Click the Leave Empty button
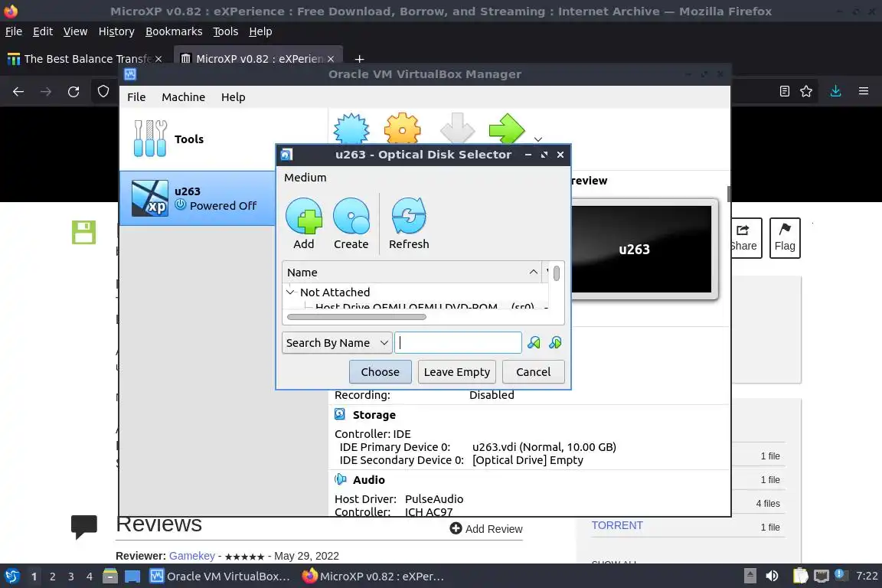 457,372
